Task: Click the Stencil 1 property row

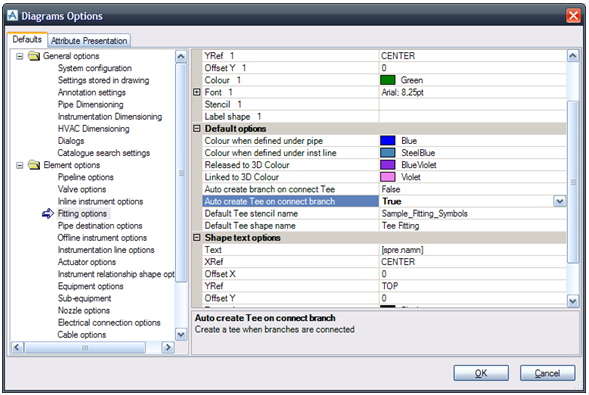Action: click(x=384, y=104)
